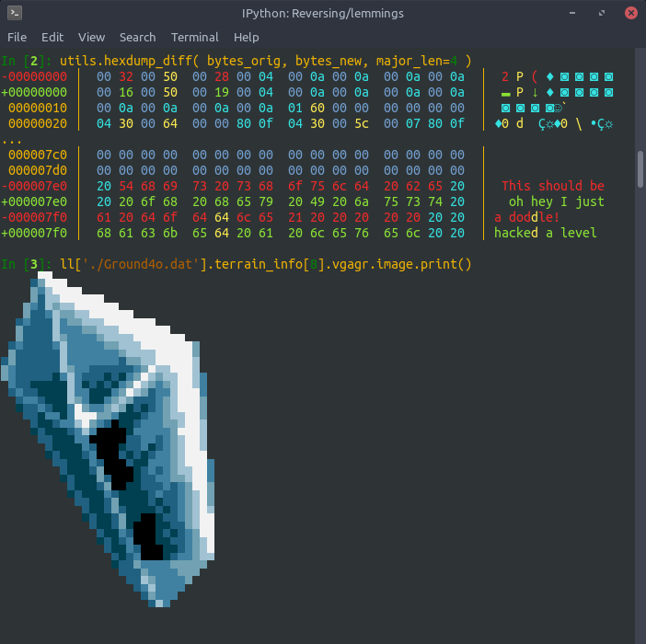The width and height of the screenshot is (646, 644).
Task: Click the '64' byte in row 00000020
Action: [170, 123]
